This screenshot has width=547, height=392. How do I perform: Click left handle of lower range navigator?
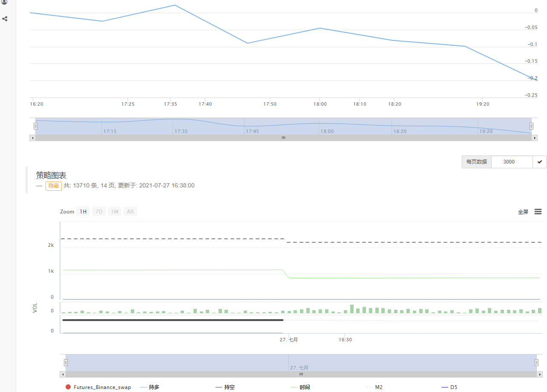[x=66, y=363]
